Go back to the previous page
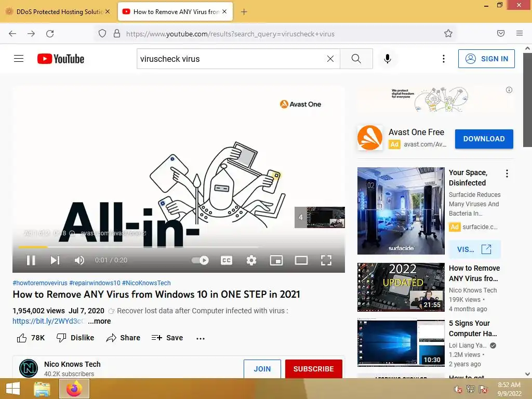 tap(12, 34)
